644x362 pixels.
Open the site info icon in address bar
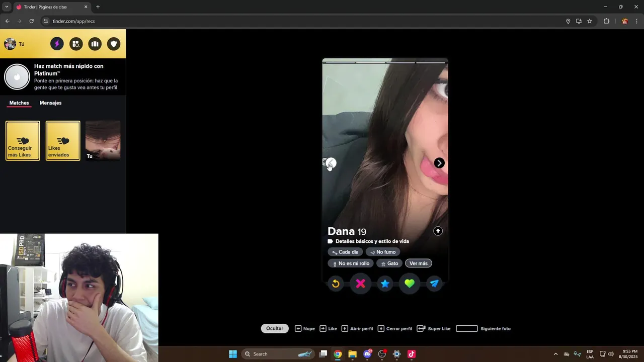46,21
